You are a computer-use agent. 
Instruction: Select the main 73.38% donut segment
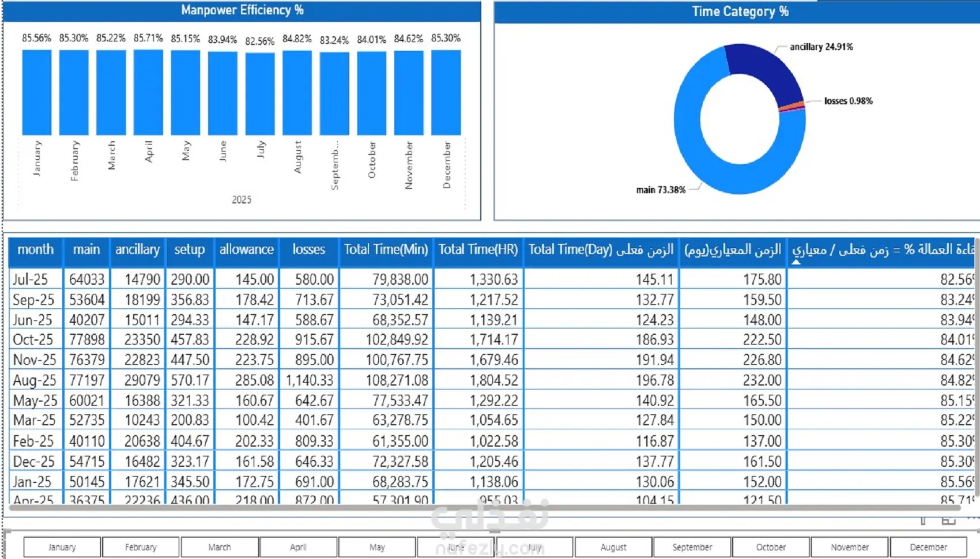pos(709,161)
